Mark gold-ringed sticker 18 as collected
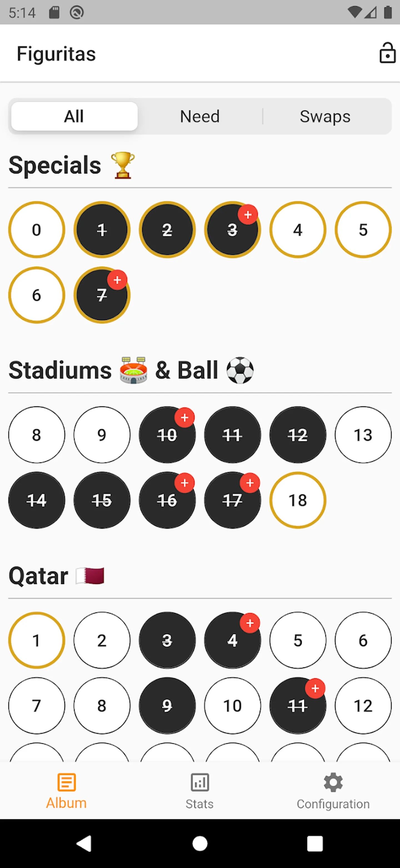Viewport: 400px width, 868px height. pyautogui.click(x=298, y=500)
